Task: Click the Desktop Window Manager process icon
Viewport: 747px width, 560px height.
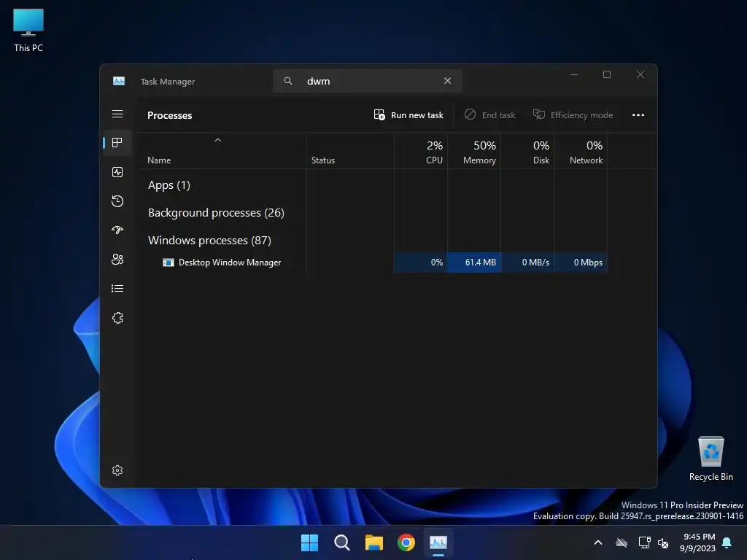Action: [169, 262]
